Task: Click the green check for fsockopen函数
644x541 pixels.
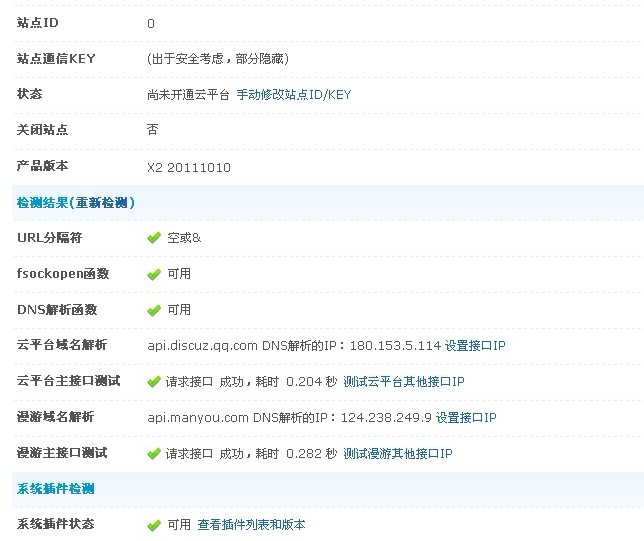Action: (x=154, y=274)
